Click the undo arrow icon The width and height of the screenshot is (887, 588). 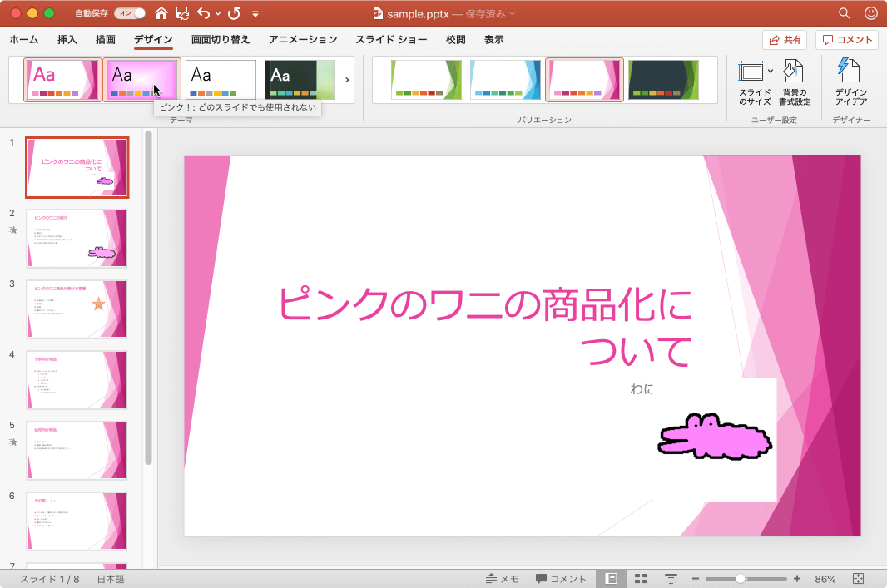pyautogui.click(x=203, y=13)
